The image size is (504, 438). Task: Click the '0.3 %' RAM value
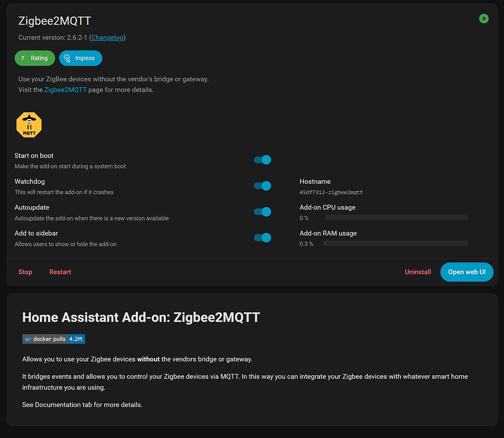306,244
